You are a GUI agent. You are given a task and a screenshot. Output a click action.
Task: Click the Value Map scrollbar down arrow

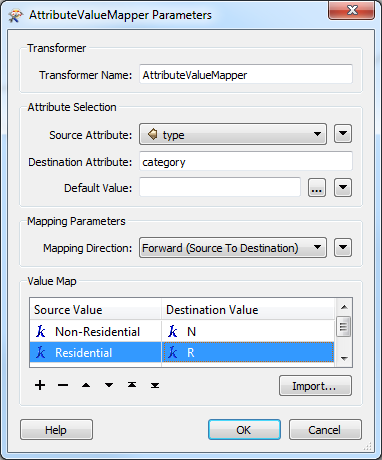point(344,359)
